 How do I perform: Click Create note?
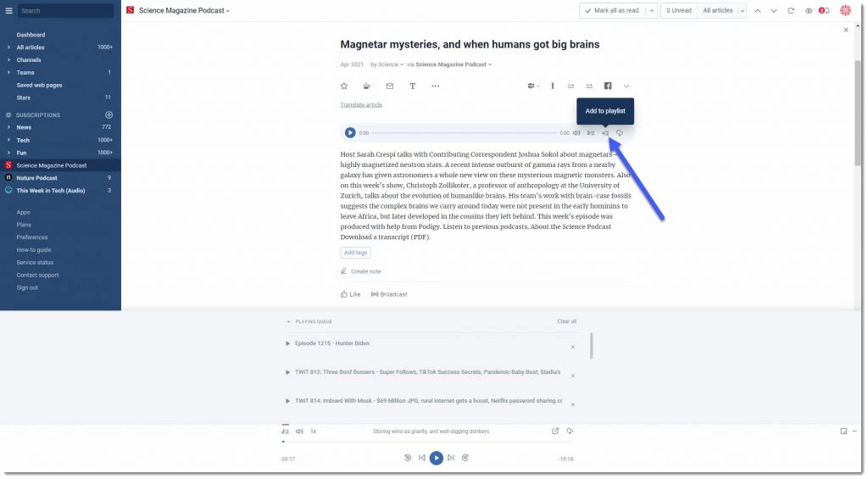click(361, 271)
